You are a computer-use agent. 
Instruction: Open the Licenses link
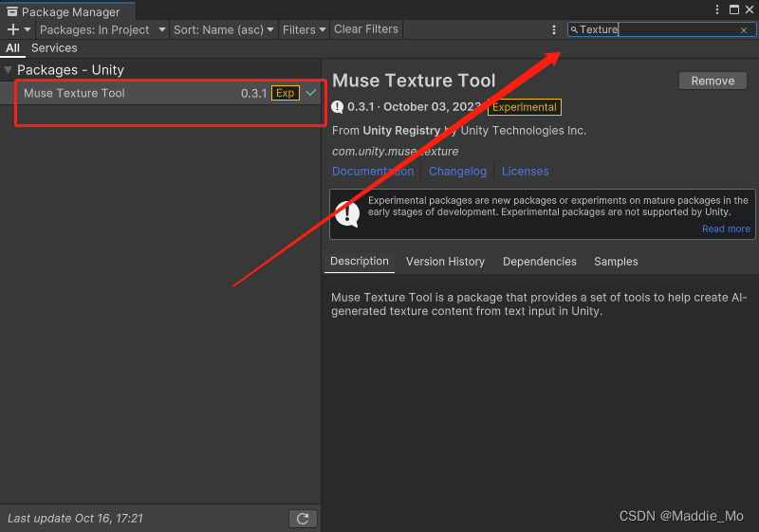click(x=526, y=172)
